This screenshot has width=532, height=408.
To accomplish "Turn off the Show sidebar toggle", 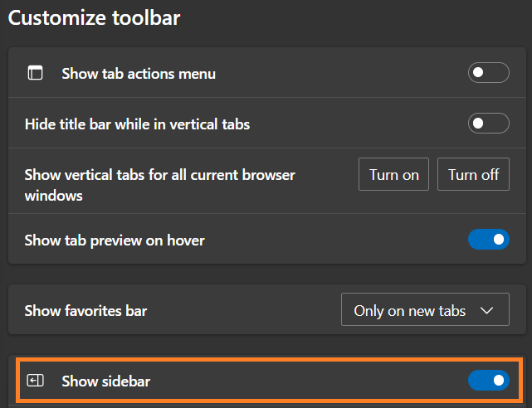I will tap(488, 381).
